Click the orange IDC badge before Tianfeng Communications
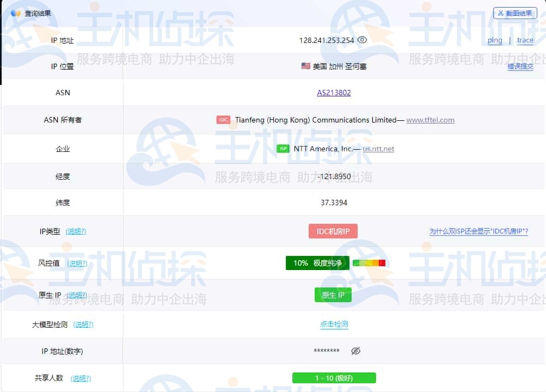This screenshot has height=392, width=546. click(223, 120)
